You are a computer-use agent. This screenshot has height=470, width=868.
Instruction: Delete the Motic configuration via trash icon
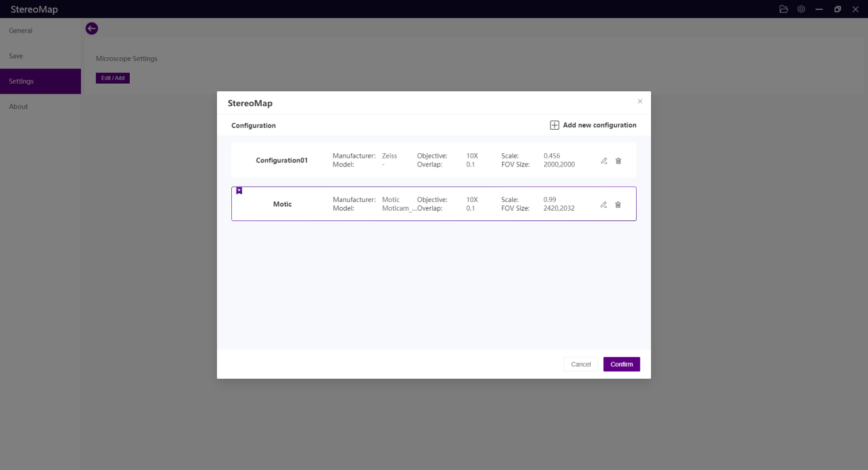[618, 205]
